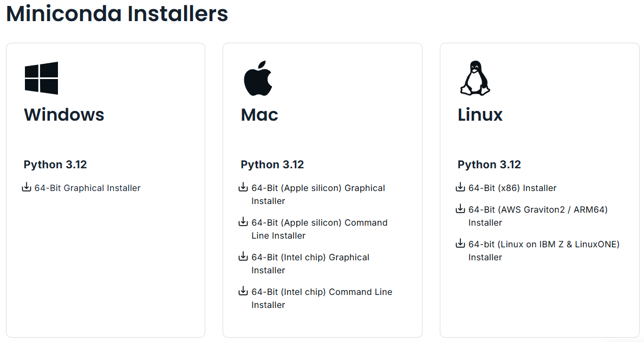This screenshot has height=342, width=644.
Task: Download Mac 64-Bit (Apple silicon) Graphical Installer
Action: point(318,188)
